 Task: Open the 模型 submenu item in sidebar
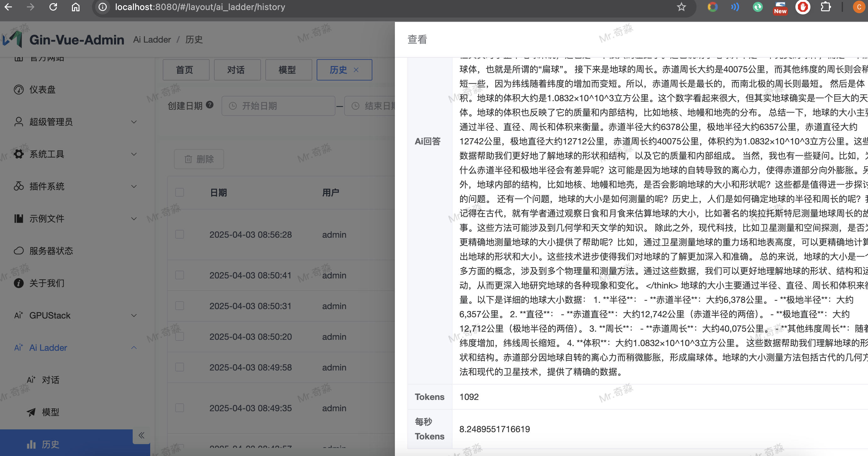(51, 412)
